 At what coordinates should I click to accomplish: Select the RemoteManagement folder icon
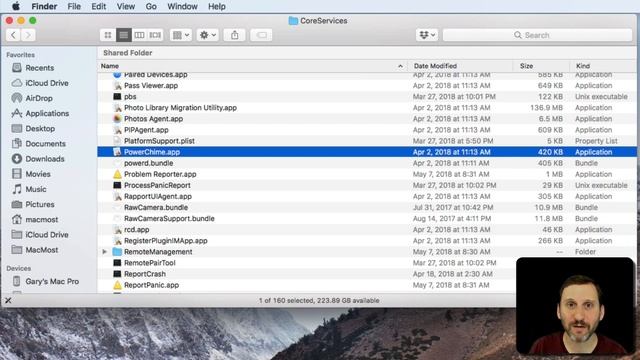point(117,251)
